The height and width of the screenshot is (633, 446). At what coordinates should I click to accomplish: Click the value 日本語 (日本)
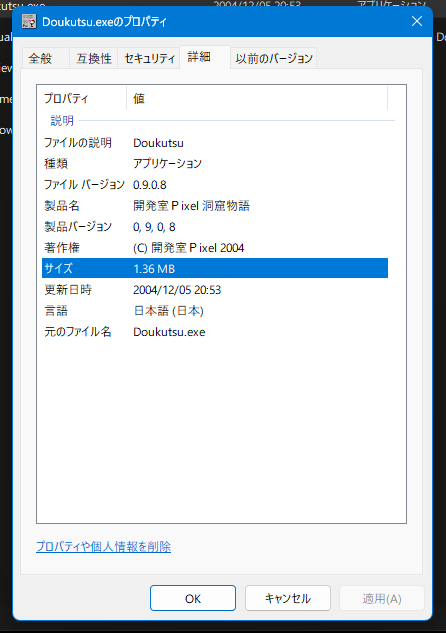[168, 311]
